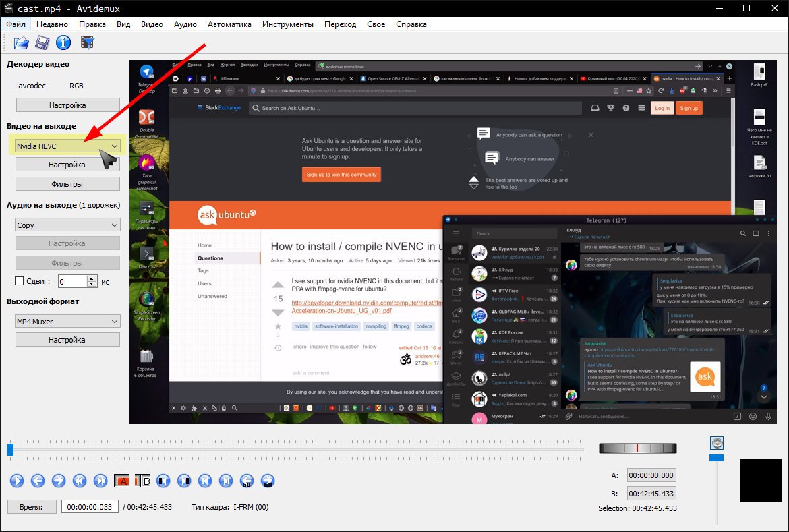Click the jog wheel with red mark

click(637, 448)
